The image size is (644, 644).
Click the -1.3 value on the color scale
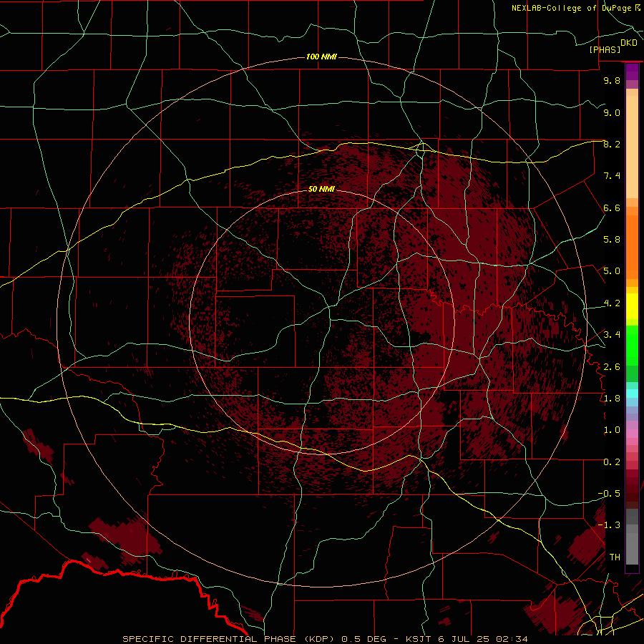609,525
